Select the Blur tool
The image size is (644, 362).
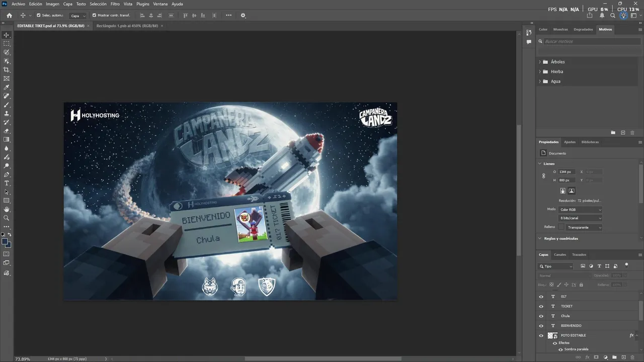[x=7, y=148]
